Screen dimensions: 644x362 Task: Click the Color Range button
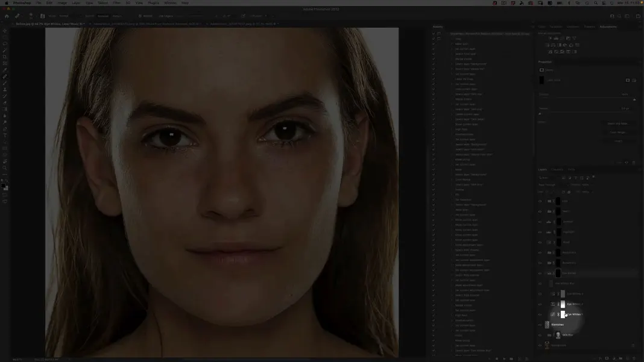pos(618,132)
